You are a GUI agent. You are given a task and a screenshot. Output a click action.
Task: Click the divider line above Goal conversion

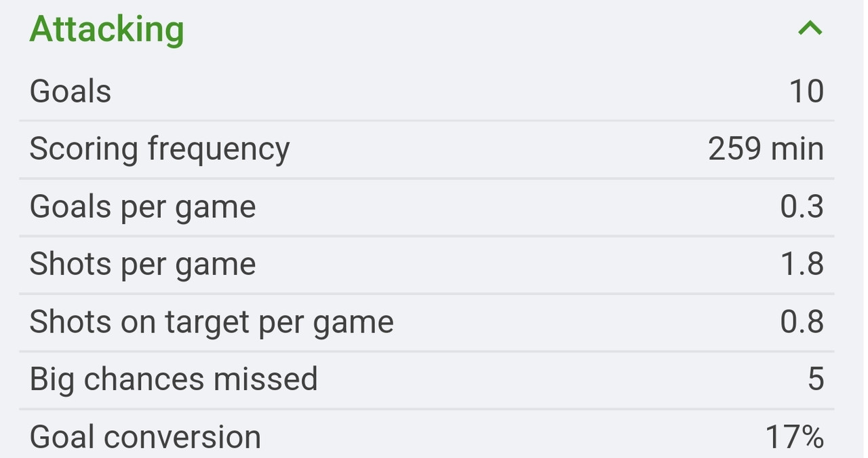click(427, 408)
